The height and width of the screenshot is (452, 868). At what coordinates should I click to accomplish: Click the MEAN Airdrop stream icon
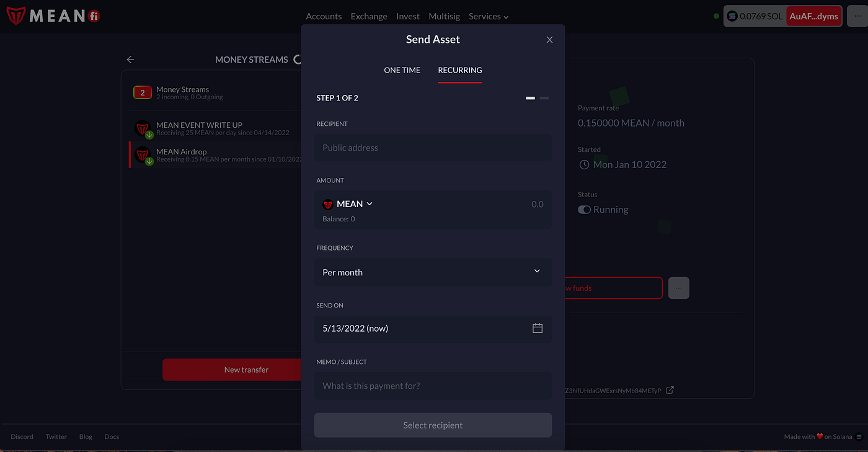[x=143, y=155]
